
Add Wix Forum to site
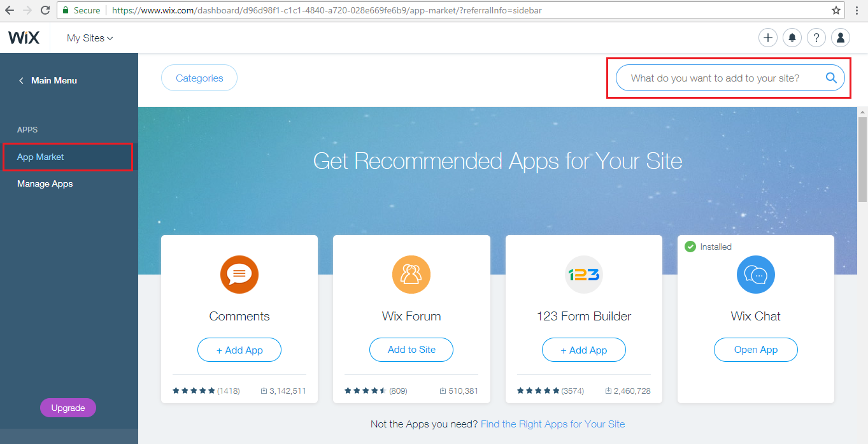[411, 350]
